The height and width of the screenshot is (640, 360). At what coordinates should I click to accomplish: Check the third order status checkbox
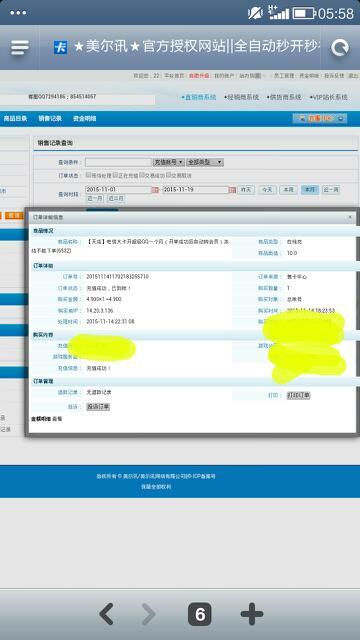click(x=142, y=175)
